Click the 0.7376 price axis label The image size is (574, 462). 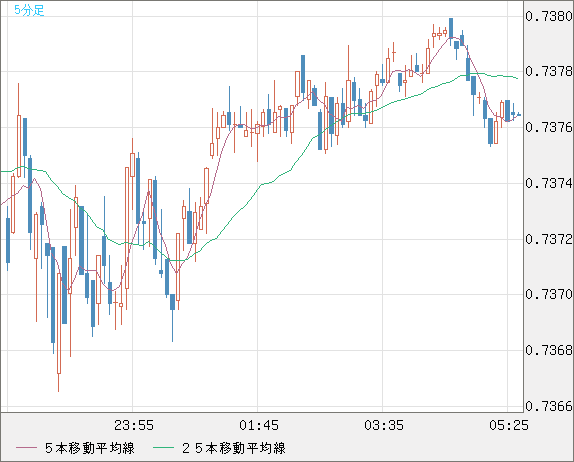[x=549, y=127]
